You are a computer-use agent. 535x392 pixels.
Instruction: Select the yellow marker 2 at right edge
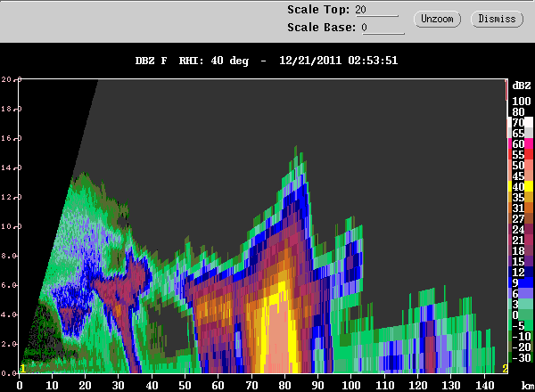pos(505,369)
